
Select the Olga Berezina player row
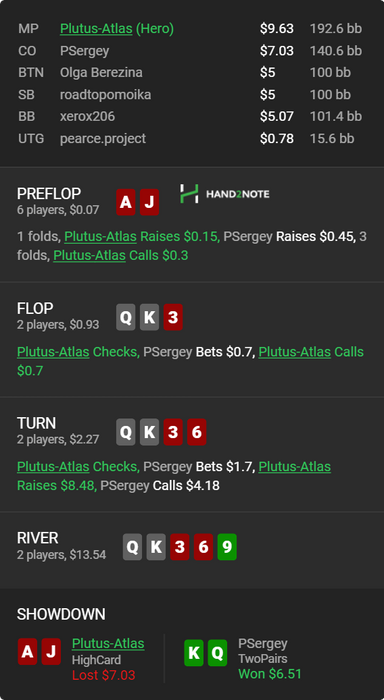coord(190,72)
